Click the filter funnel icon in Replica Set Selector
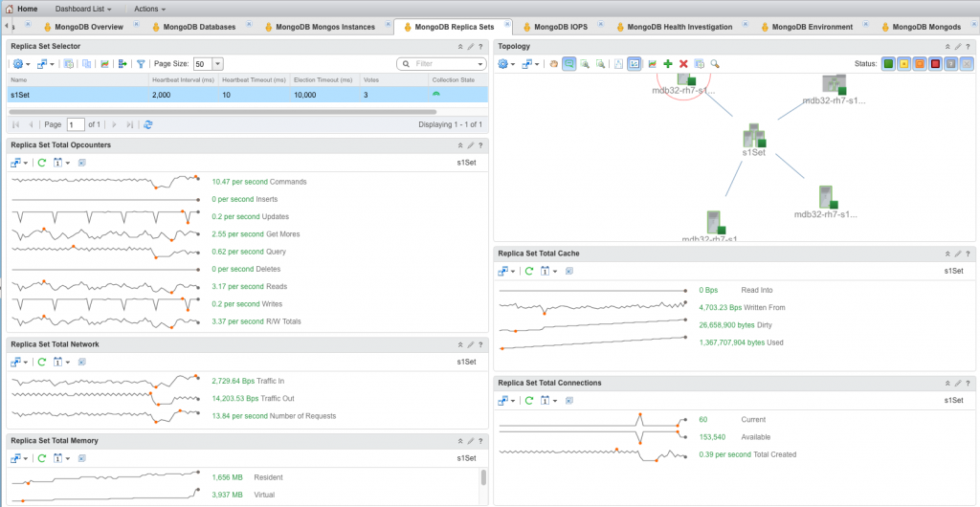The image size is (980, 507). pos(141,63)
